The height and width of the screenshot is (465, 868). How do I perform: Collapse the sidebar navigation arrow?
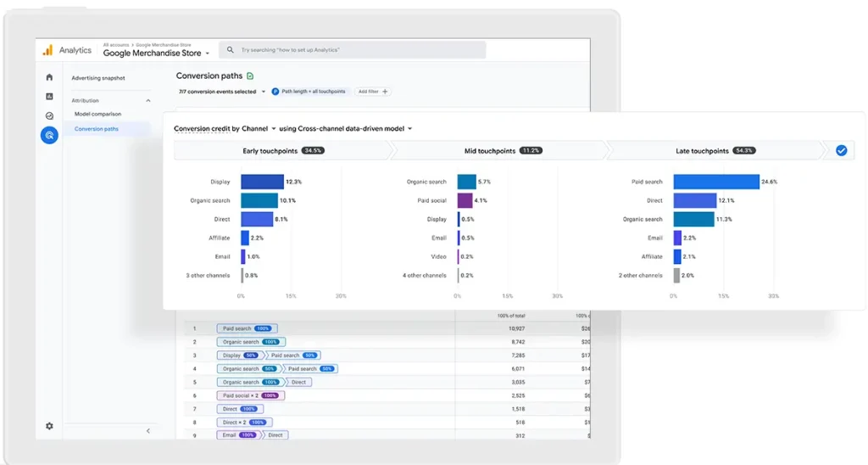coord(147,431)
